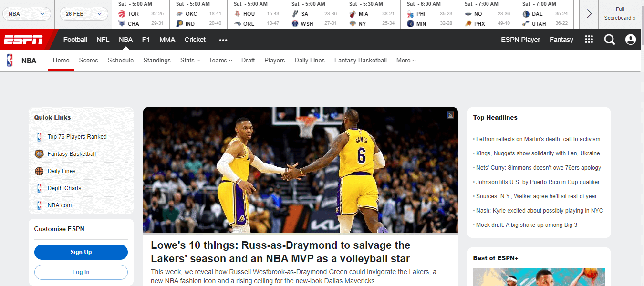Open the 26 FEB date dropdown
644x286 pixels.
[x=84, y=14]
